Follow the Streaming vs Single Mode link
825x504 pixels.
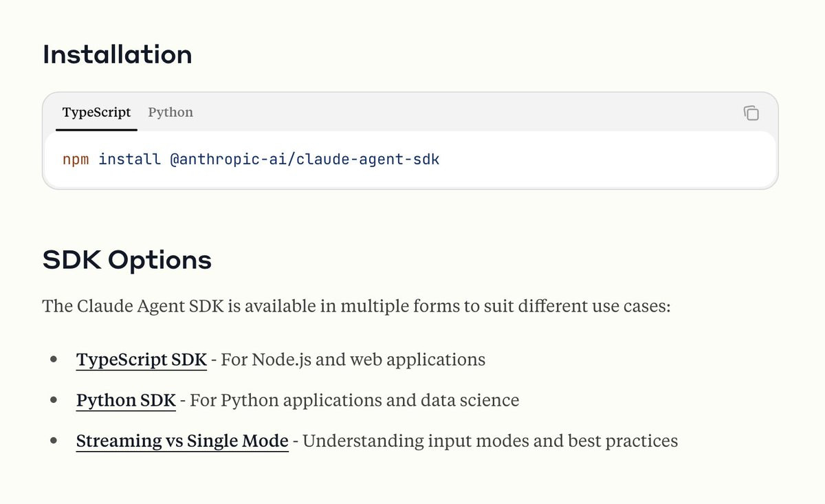(182, 441)
